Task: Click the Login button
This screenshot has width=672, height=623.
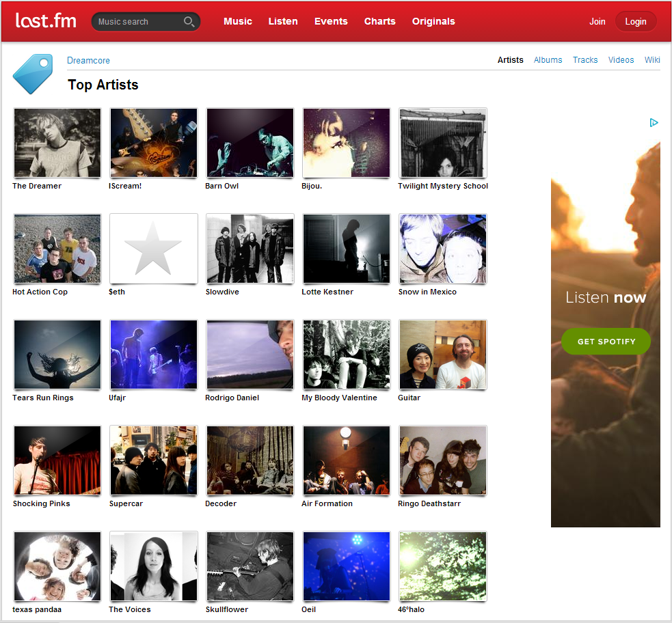Action: coord(636,21)
